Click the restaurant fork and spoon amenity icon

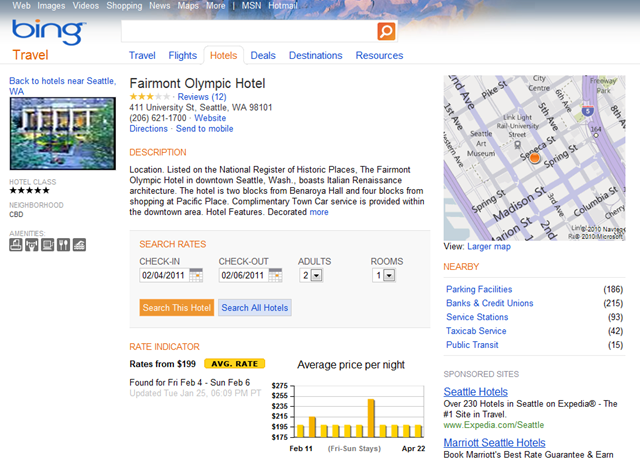point(63,245)
